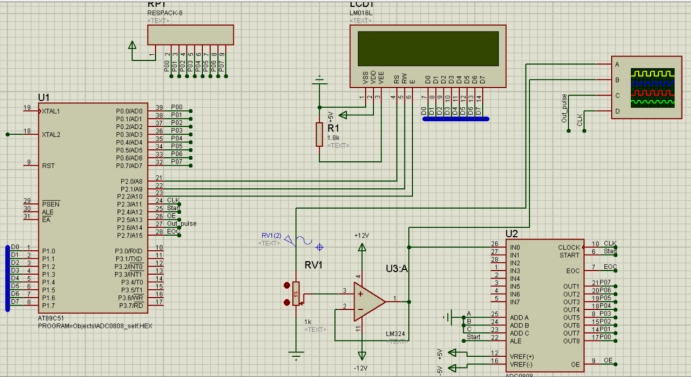Select the -12V power terminal arrow
This screenshot has width=691, height=377.
click(x=362, y=355)
